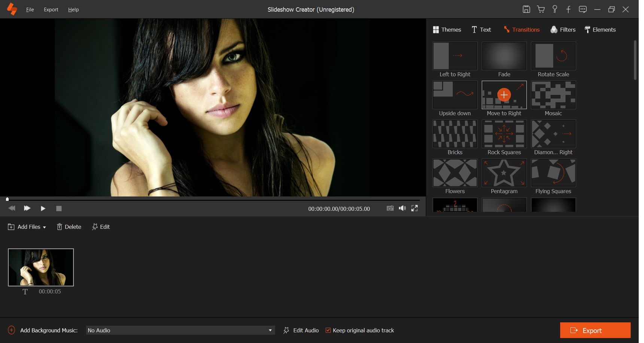This screenshot has height=343, width=644.
Task: Add the Move to Right transition via plus
Action: tap(504, 95)
